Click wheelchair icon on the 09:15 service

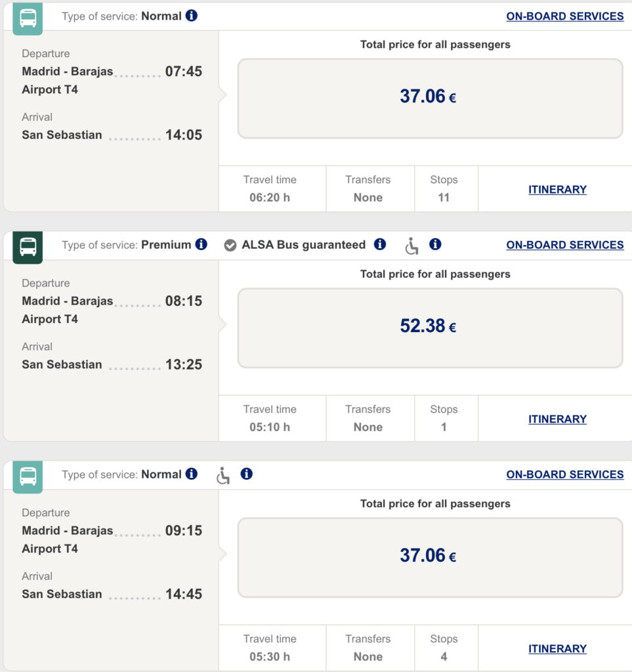click(x=222, y=476)
